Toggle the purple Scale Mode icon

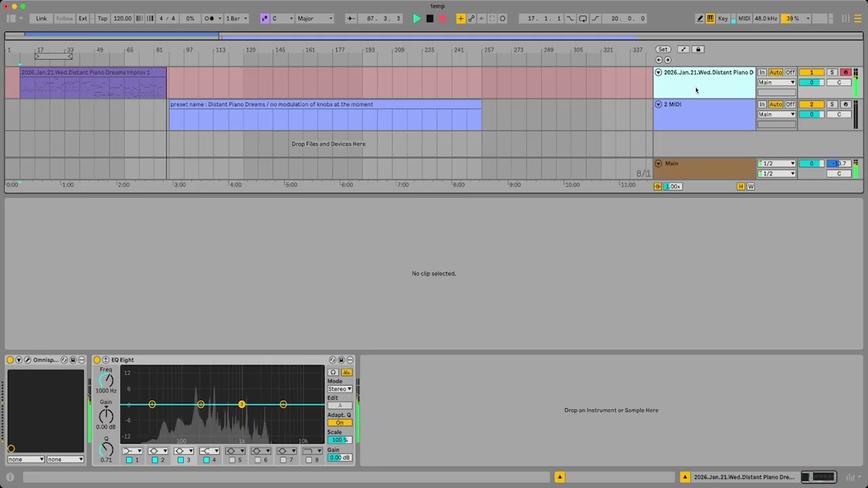pos(264,18)
